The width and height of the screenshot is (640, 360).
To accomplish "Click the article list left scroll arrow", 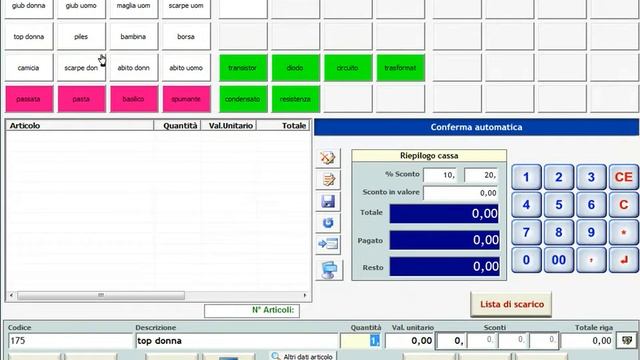I will tap(11, 295).
